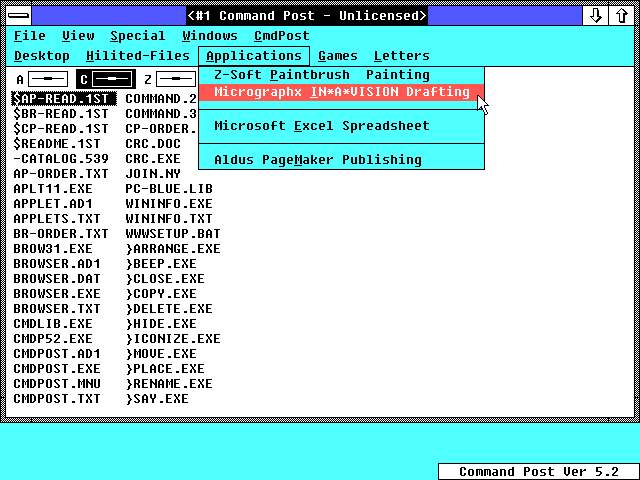Launch Microsoft Excel Spreadsheet
Viewport: 640px width, 480px height.
click(x=342, y=126)
